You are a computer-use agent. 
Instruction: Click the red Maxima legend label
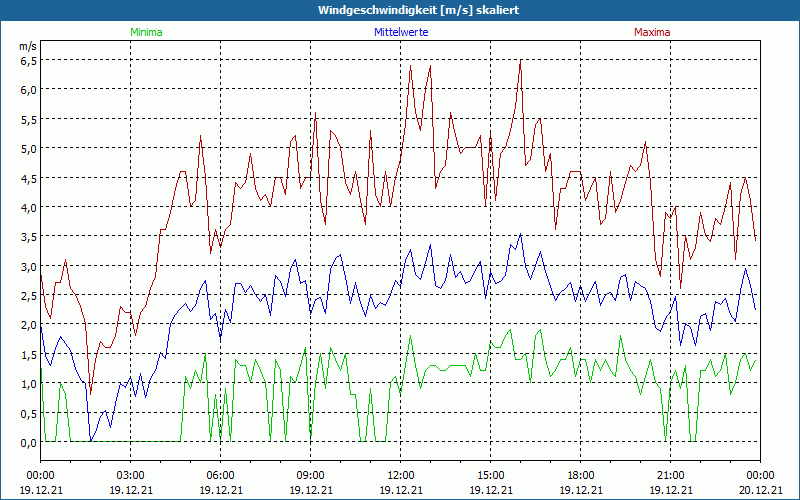(x=652, y=32)
